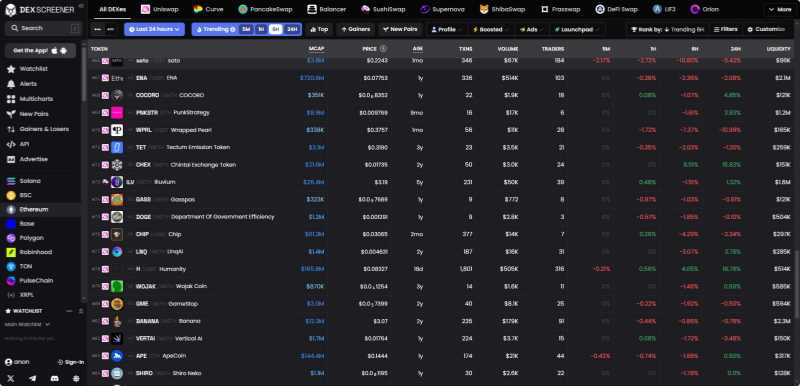
Task: Open the Last 24 hours dropdown
Action: click(154, 30)
